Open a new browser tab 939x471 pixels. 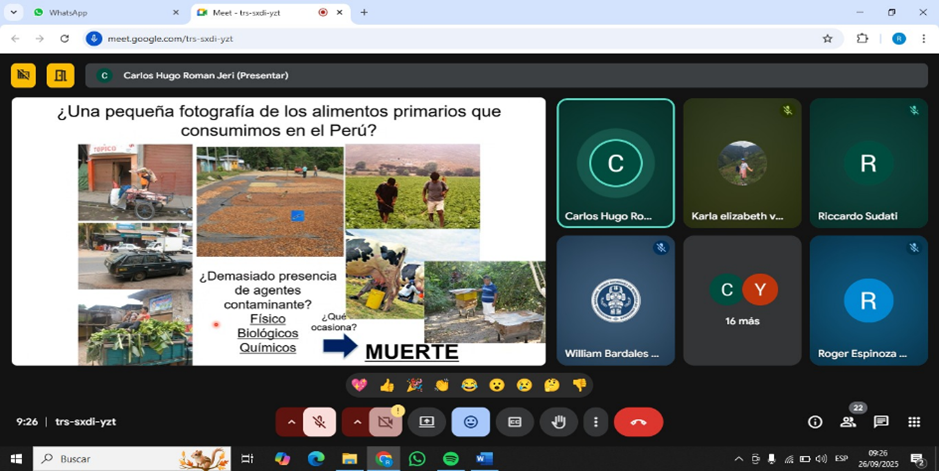[x=363, y=12]
